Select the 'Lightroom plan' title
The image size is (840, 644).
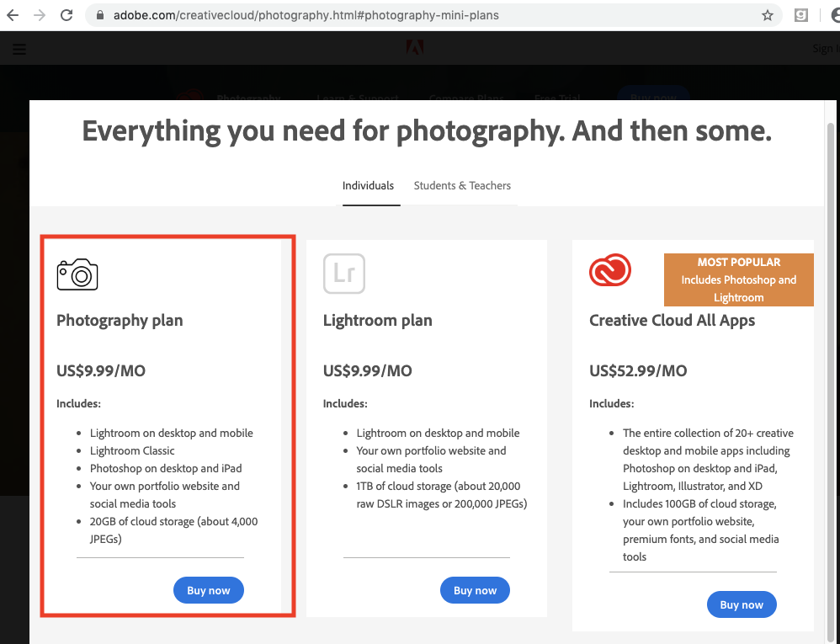(377, 321)
